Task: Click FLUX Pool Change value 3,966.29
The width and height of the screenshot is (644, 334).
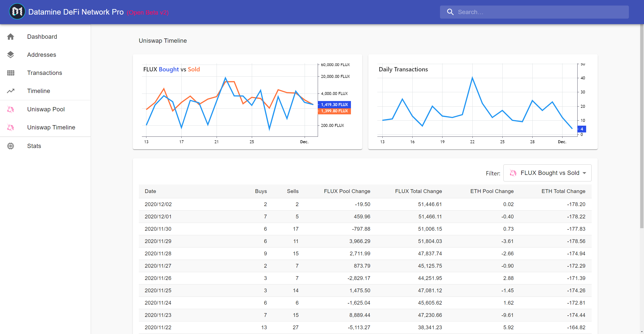Action: [360, 241]
